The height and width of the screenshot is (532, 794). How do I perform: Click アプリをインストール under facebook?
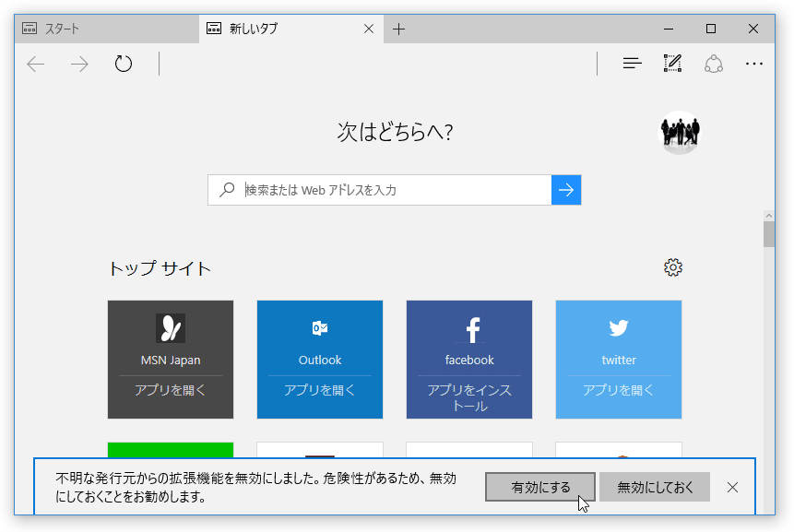coord(469,398)
